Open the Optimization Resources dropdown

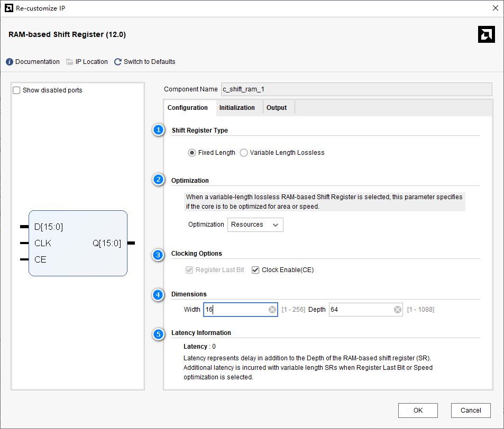click(x=255, y=225)
